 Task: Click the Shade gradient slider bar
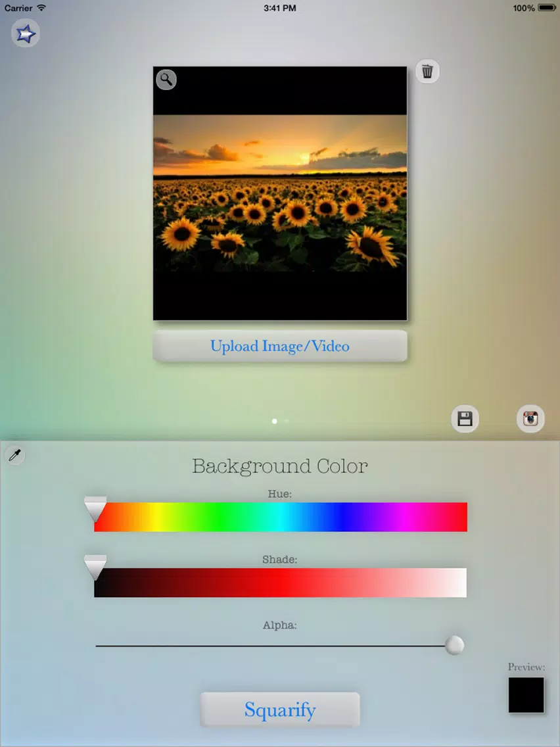pos(281,583)
